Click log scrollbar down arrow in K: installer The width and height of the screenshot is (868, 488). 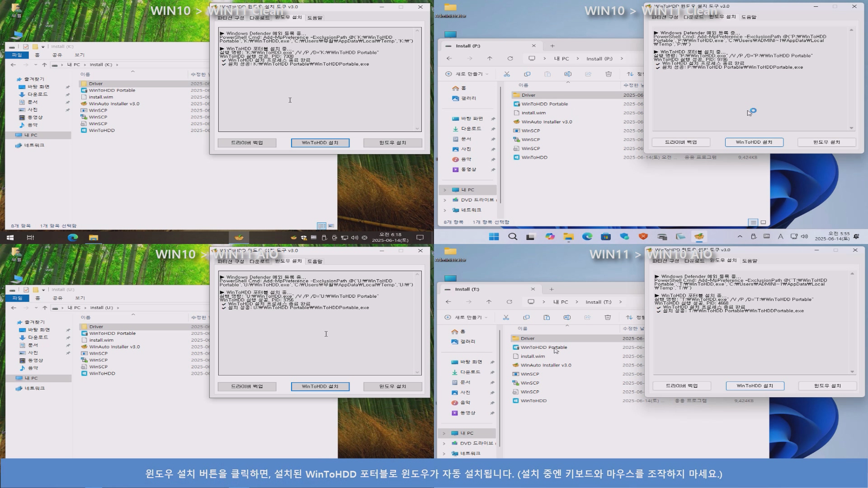coord(417,128)
